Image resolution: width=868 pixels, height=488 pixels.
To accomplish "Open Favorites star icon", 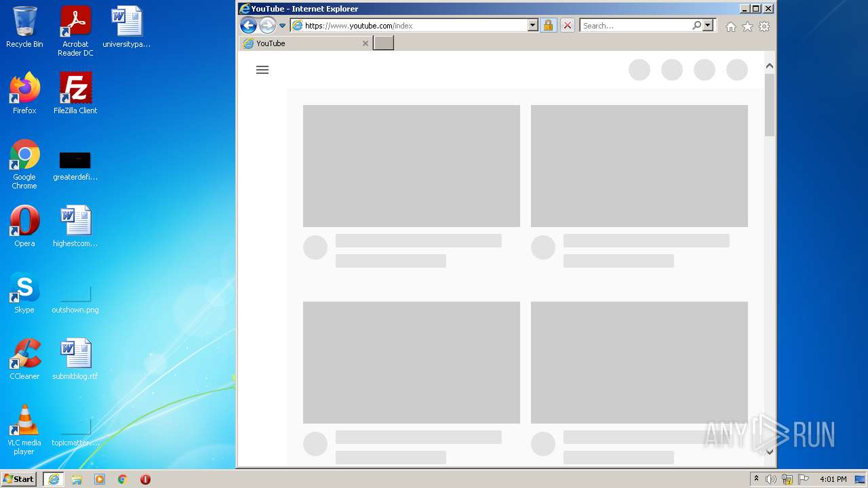I will tap(747, 26).
